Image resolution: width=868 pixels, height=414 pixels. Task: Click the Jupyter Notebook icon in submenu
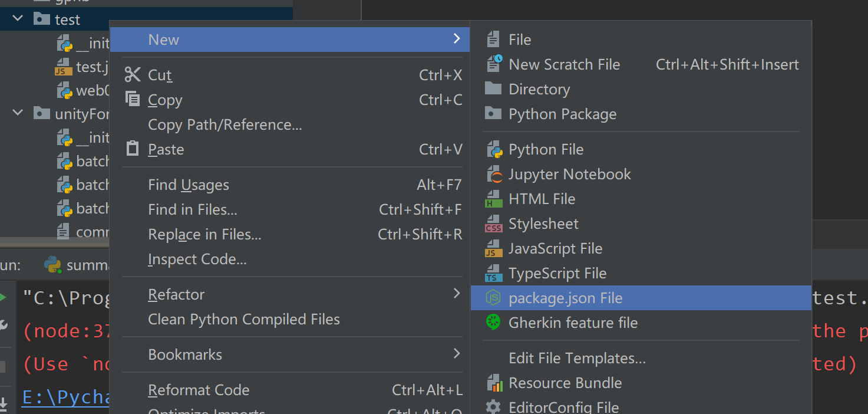click(x=493, y=175)
